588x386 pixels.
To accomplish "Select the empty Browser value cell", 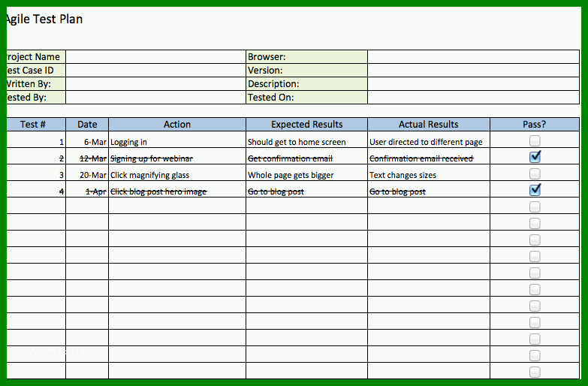I will coord(473,56).
